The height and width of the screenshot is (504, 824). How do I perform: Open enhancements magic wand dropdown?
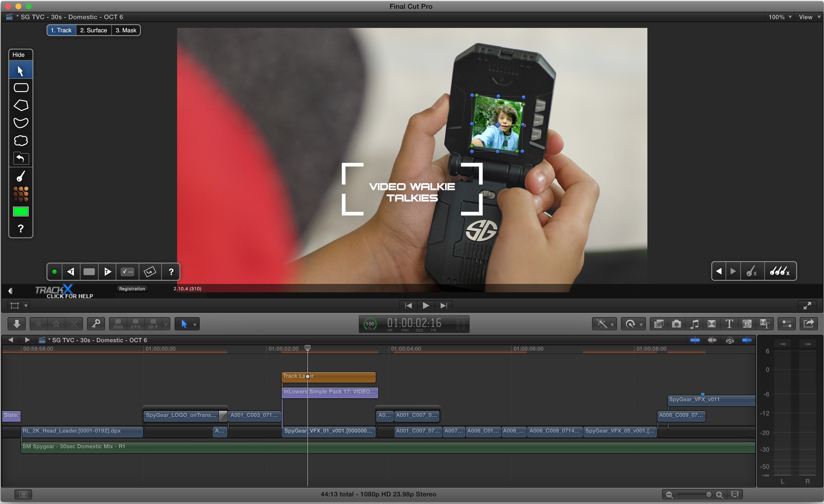(604, 324)
